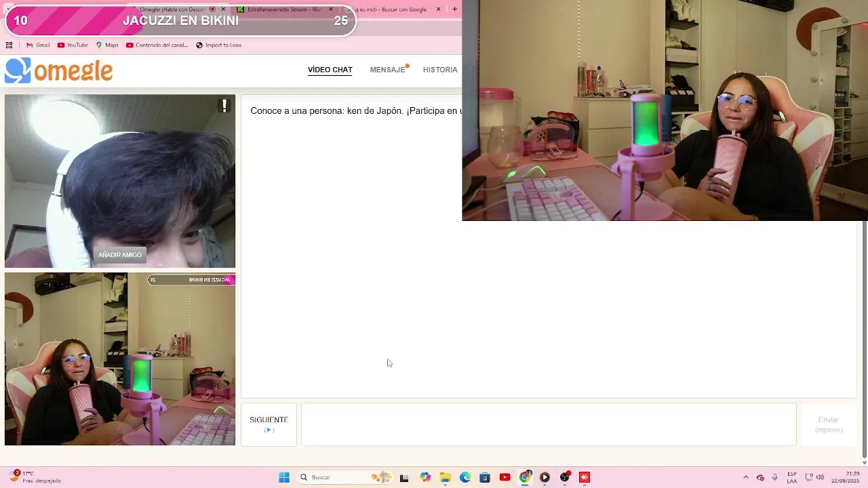Open the Contenido del canal bookmark
Screen dimensions: 868x488
(157, 45)
